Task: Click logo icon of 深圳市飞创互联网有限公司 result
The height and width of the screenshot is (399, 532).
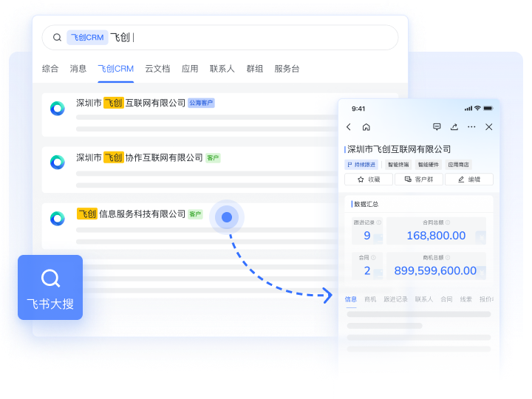Action: 58,109
